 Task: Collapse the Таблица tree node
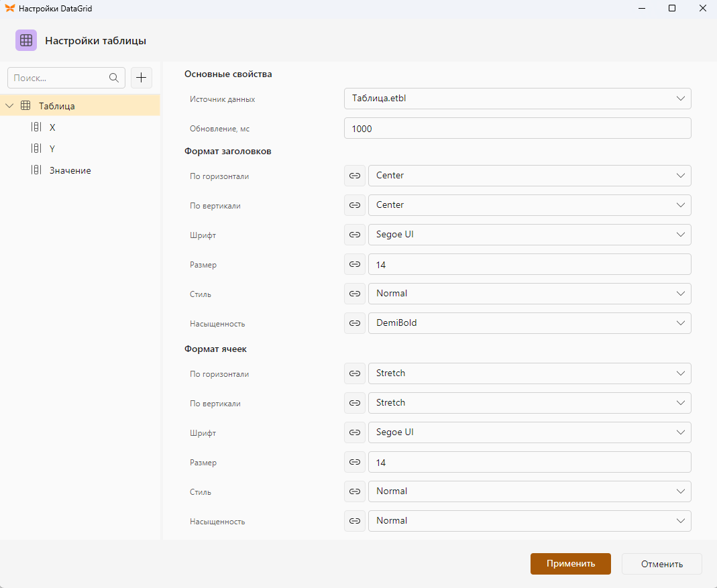9,106
